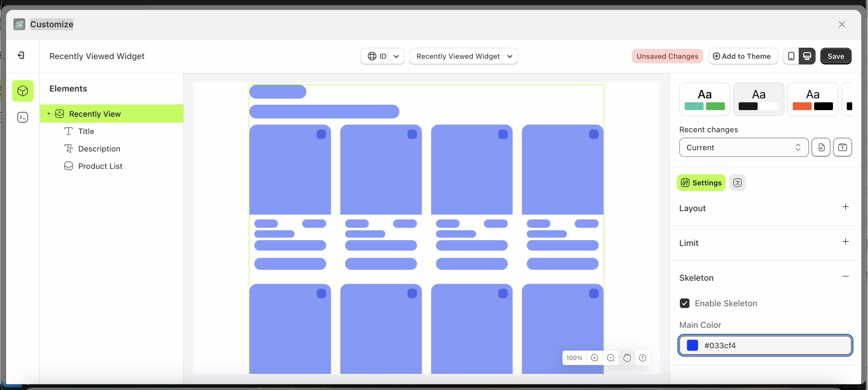Switch to desktop preview mode

(x=807, y=56)
